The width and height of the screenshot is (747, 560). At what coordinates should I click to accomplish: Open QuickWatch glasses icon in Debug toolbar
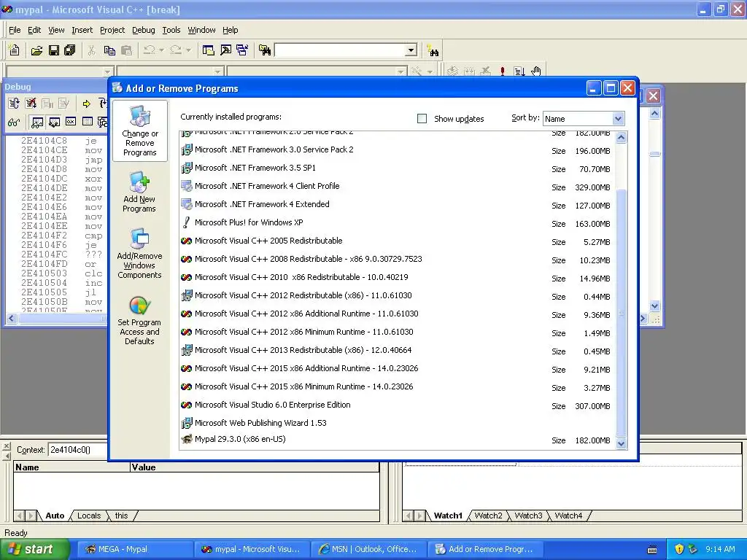click(x=14, y=122)
